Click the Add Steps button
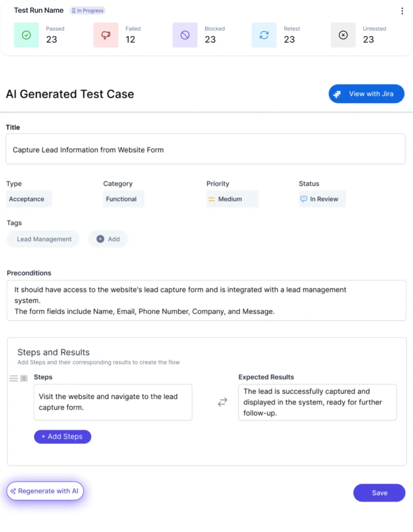This screenshot has height=532, width=413. tap(62, 436)
